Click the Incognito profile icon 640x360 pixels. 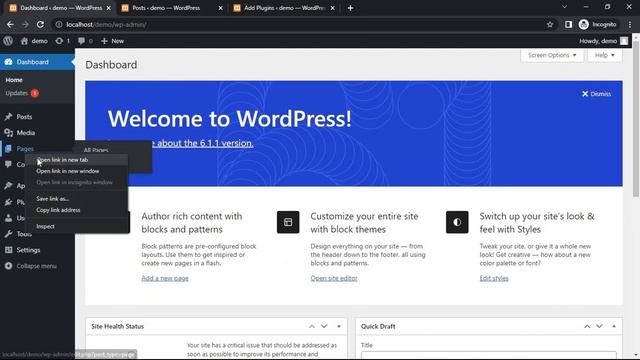pos(584,24)
